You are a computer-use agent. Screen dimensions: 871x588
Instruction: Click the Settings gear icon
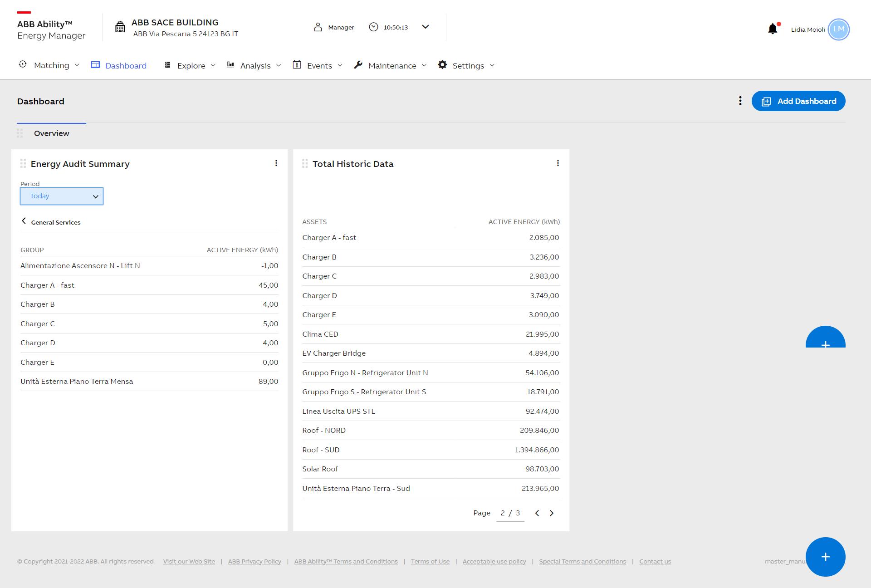[442, 65]
